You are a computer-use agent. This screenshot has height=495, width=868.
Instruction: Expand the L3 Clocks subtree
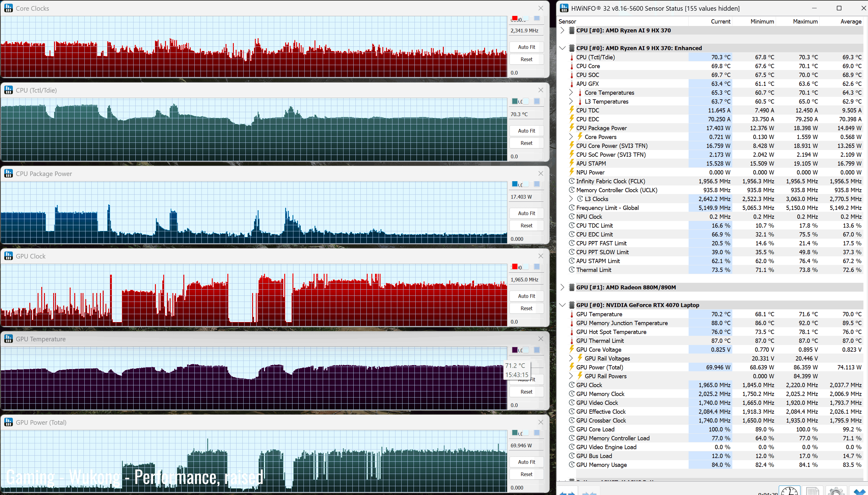pyautogui.click(x=571, y=199)
